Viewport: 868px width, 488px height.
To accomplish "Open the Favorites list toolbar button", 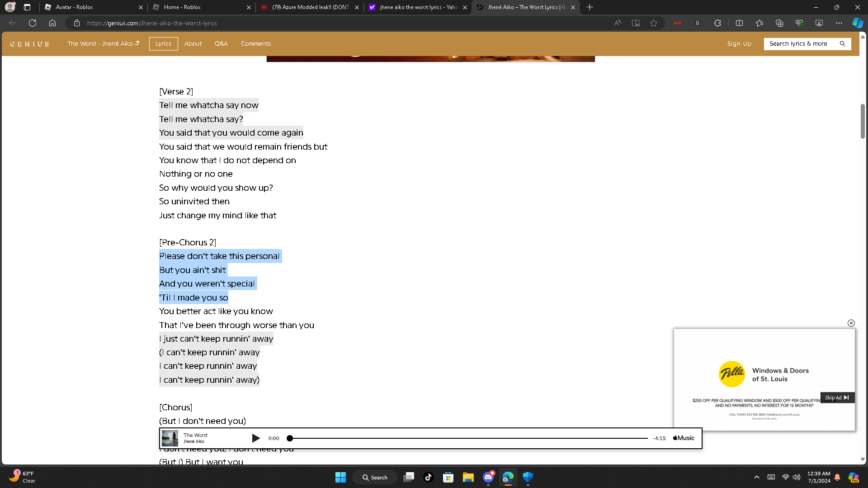I will 759,23.
